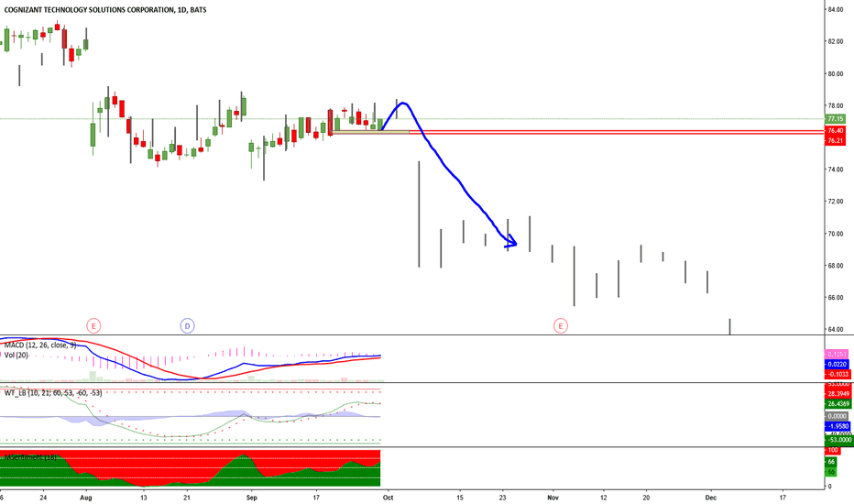Click the Dec label on time axis
854x504 pixels.
pos(710,498)
